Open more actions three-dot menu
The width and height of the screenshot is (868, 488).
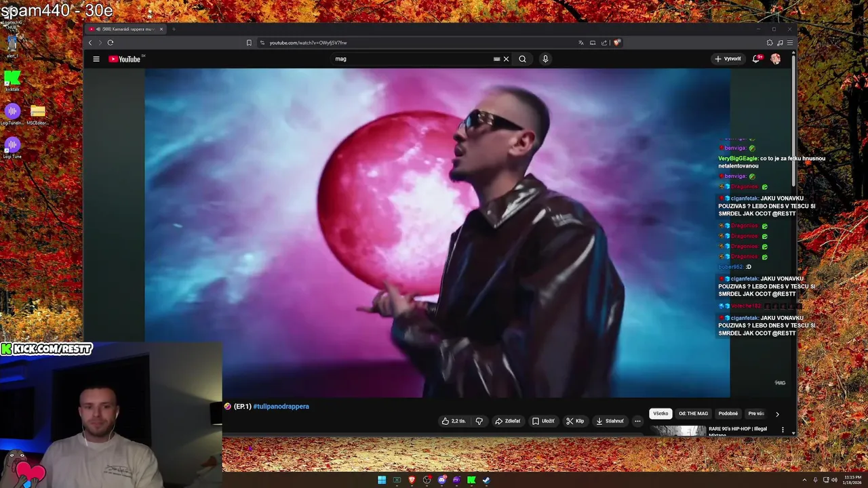pyautogui.click(x=637, y=421)
